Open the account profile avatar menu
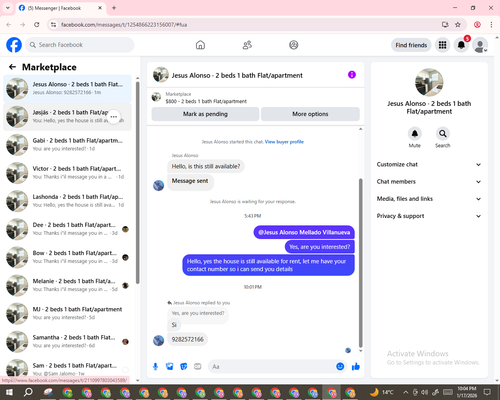500x400 pixels. coord(480,45)
